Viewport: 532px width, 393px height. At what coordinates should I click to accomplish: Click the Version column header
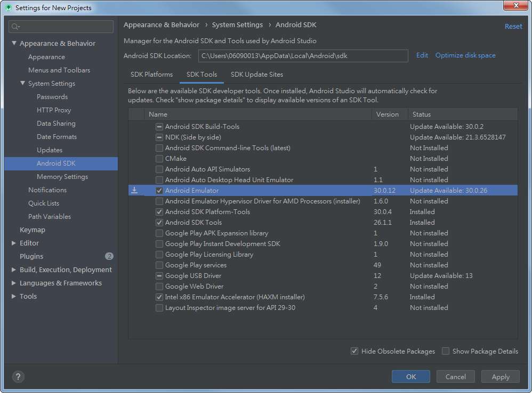tap(390, 114)
